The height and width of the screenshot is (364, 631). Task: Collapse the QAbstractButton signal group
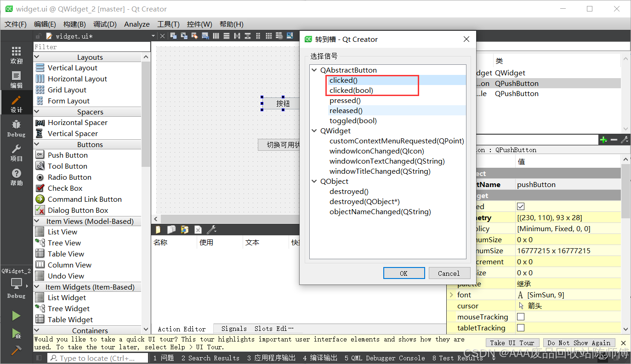pos(314,70)
